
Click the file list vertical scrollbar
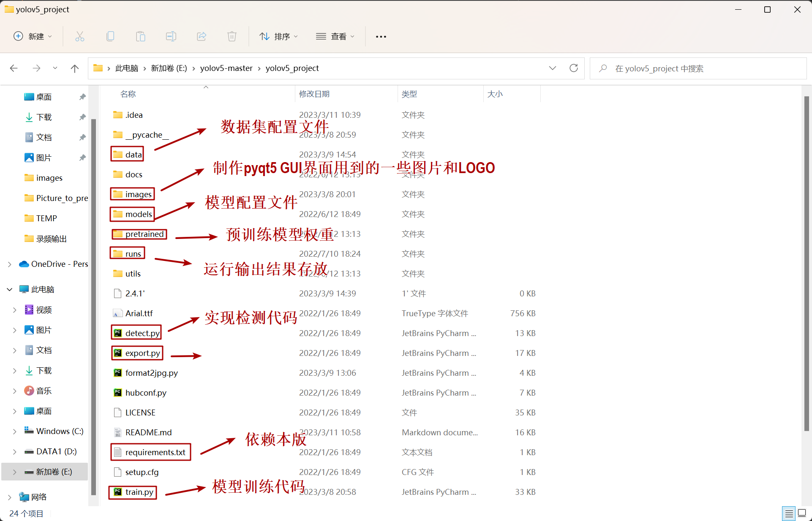tap(807, 263)
